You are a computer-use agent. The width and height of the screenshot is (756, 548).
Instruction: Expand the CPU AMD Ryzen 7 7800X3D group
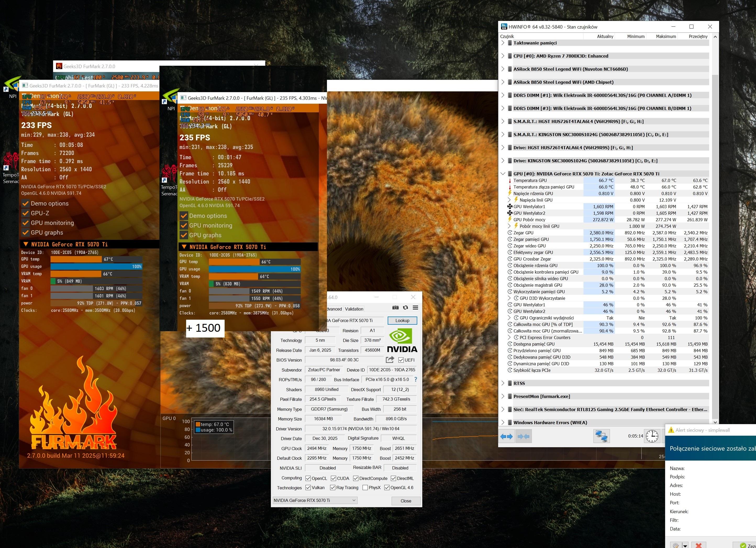click(x=503, y=56)
